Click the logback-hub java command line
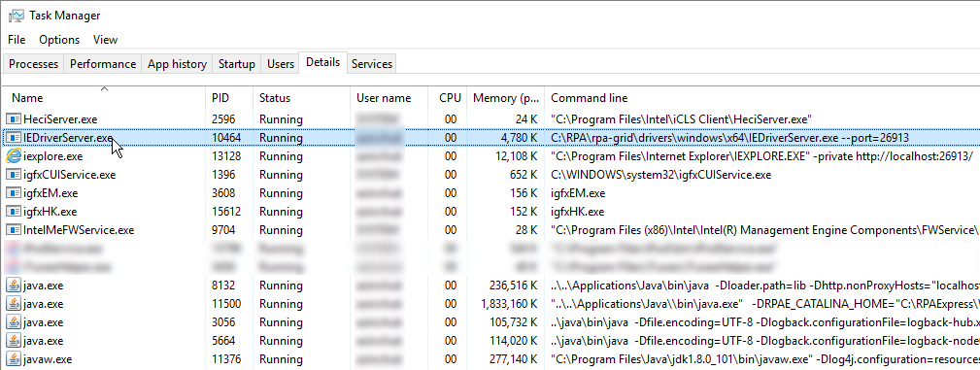This screenshot has height=370, width=980. (765, 322)
